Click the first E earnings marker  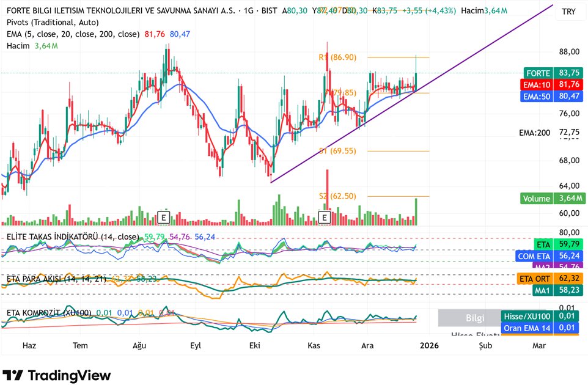click(x=163, y=217)
